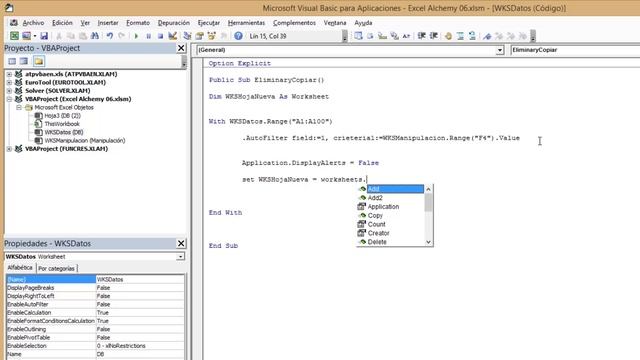The height and width of the screenshot is (360, 640).
Task: Click List Properties/Methods edit toolbar icon
Action: click(x=358, y=36)
